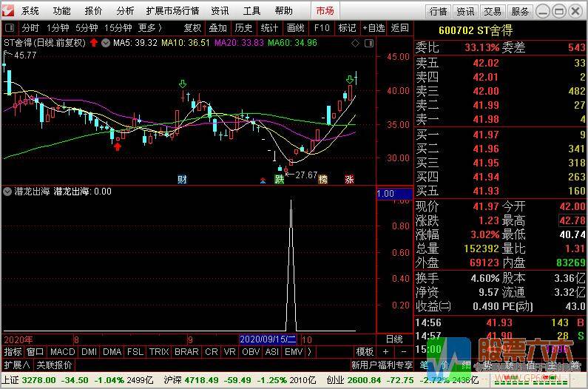This screenshot has width=588, height=389.
Task: Open the main chart indicator dropdown circle
Action: coord(106,43)
